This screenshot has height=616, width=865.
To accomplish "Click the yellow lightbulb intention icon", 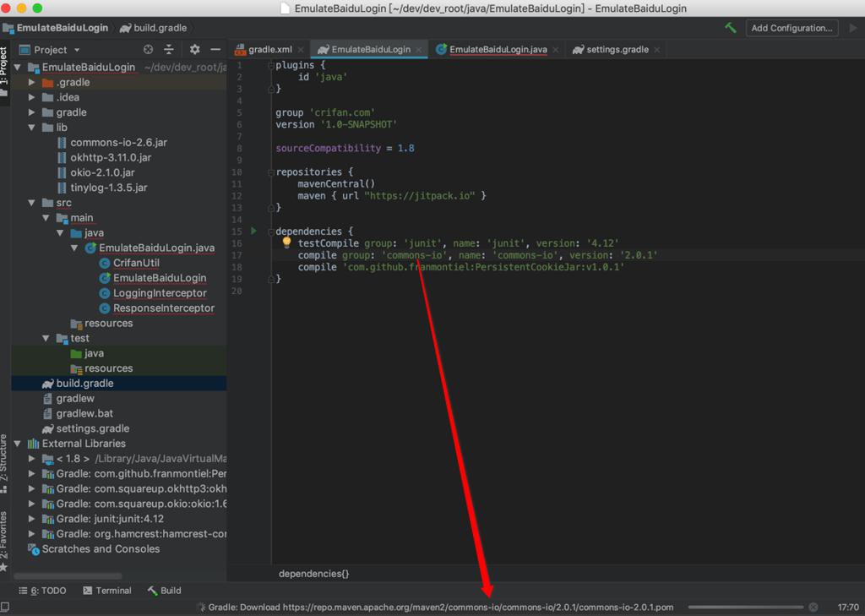I will click(x=286, y=243).
